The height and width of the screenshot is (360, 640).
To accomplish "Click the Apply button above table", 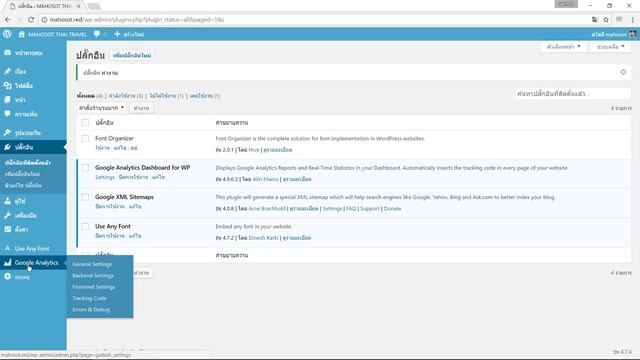I will 141,108.
